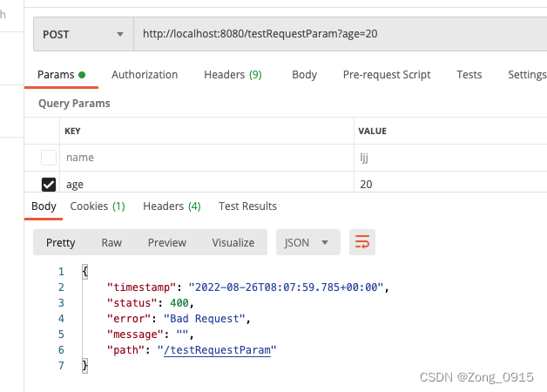The width and height of the screenshot is (547, 392).
Task: Click the wrap lines icon button
Action: click(362, 242)
